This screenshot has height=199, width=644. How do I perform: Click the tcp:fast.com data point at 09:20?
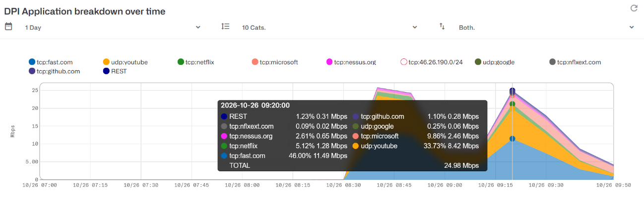[x=512, y=139]
